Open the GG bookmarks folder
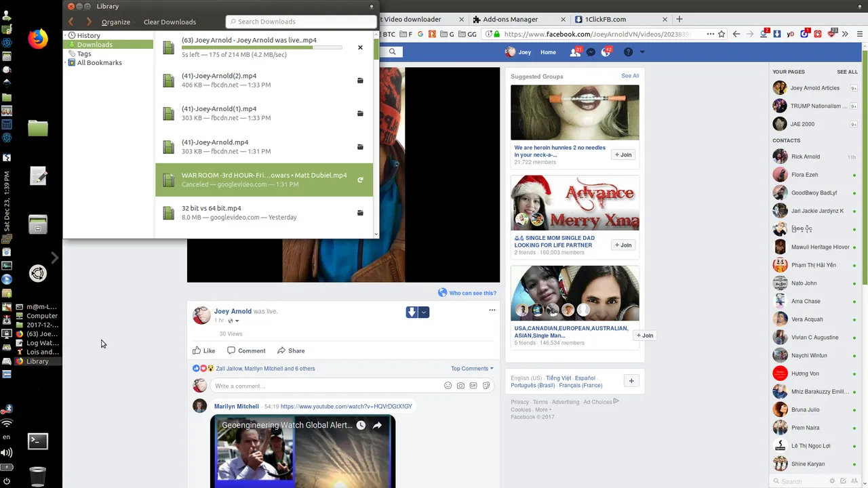The width and height of the screenshot is (868, 488). [467, 34]
